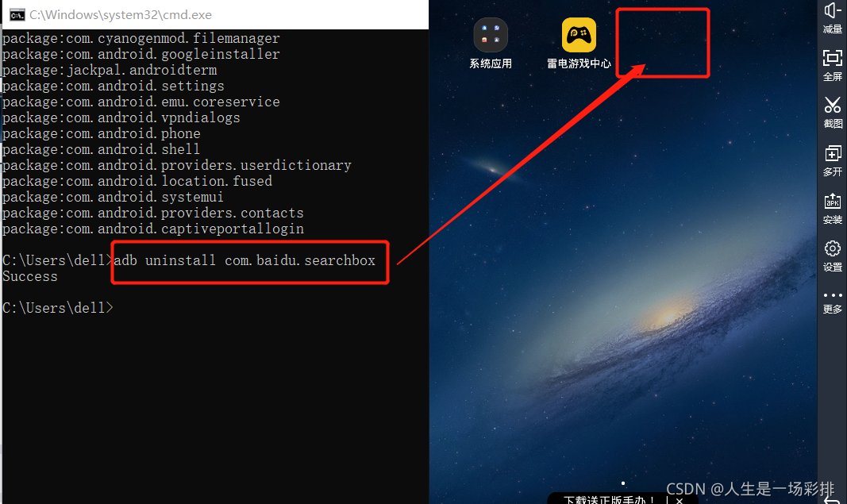This screenshot has width=847, height=504.
Task: Click the cmd.exe window title bar text
Action: (x=121, y=14)
